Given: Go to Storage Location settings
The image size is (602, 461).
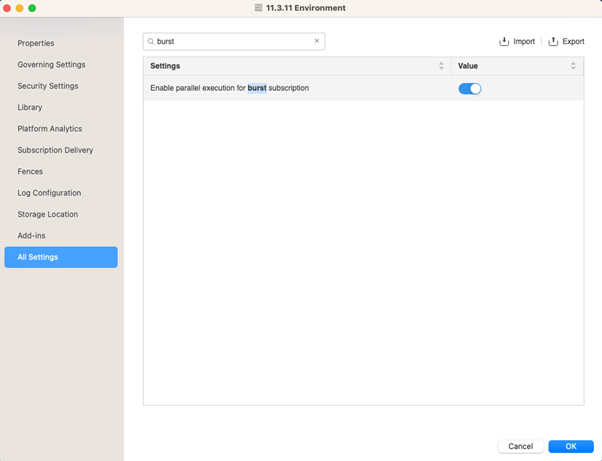Looking at the screenshot, I should [x=47, y=214].
